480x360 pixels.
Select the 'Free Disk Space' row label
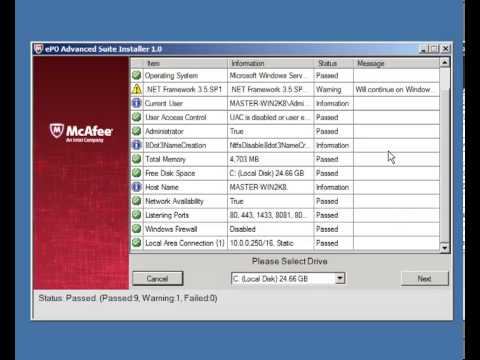pos(170,173)
